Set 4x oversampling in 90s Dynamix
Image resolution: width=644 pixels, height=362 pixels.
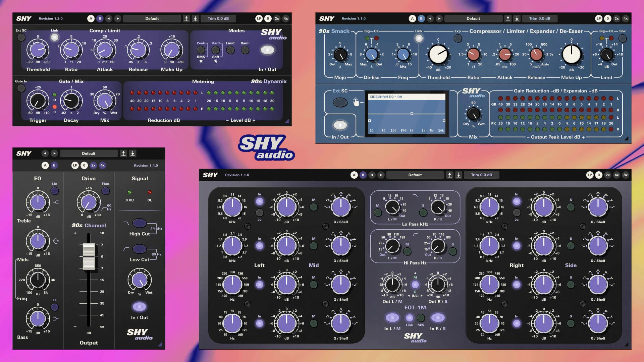tap(286, 18)
